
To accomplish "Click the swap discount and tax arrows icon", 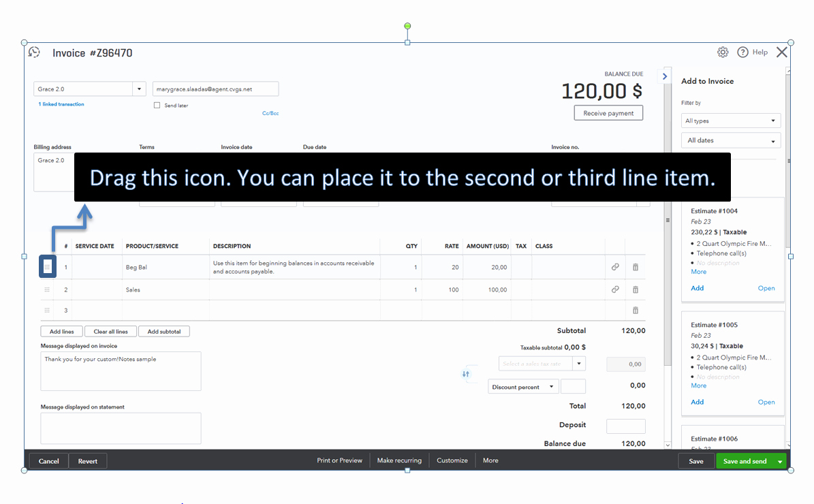I will pyautogui.click(x=466, y=374).
